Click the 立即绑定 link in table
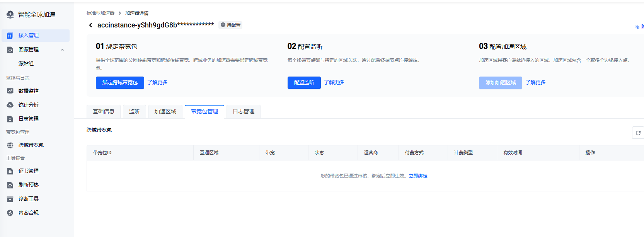This screenshot has width=644, height=237. (418, 176)
